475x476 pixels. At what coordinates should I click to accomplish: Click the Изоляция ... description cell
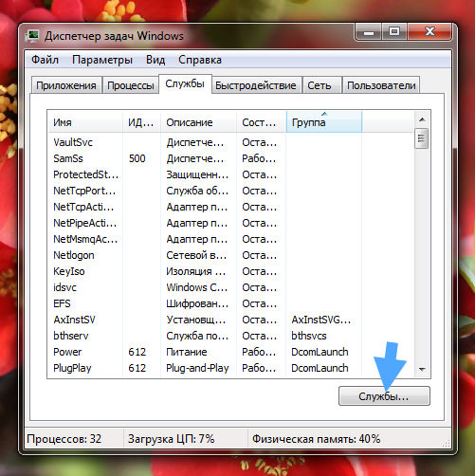tap(196, 271)
